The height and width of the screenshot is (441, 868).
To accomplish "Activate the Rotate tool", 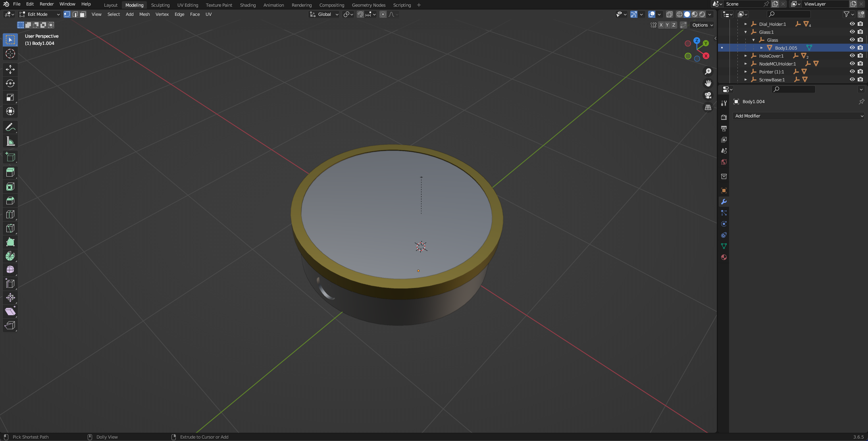I will point(10,83).
